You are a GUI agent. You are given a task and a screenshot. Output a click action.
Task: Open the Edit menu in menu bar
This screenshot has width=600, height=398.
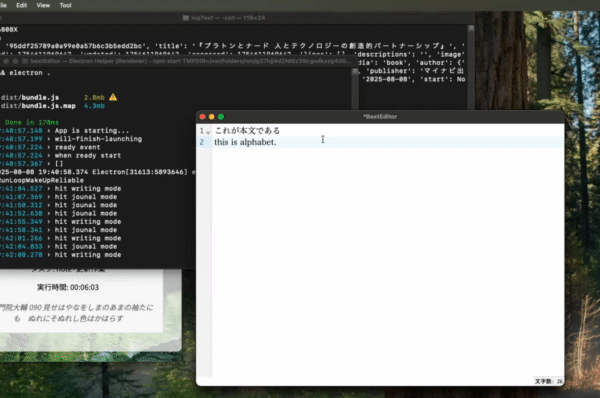(21, 5)
